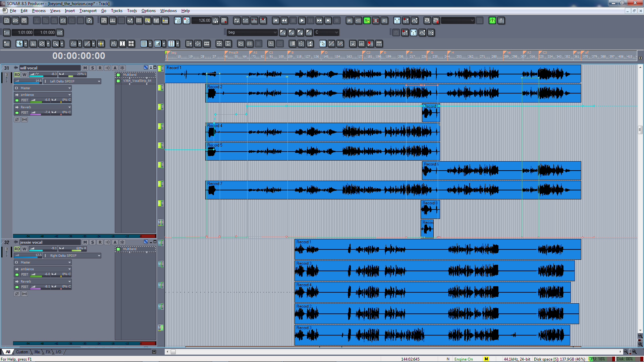This screenshot has height=362, width=644.
Task: Select the Zoom magnifier tool
Action: click(x=56, y=44)
